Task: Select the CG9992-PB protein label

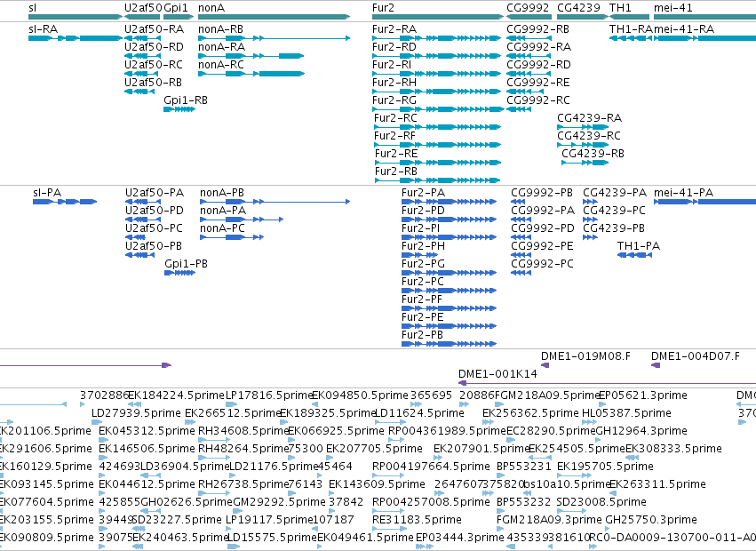Action: click(542, 193)
